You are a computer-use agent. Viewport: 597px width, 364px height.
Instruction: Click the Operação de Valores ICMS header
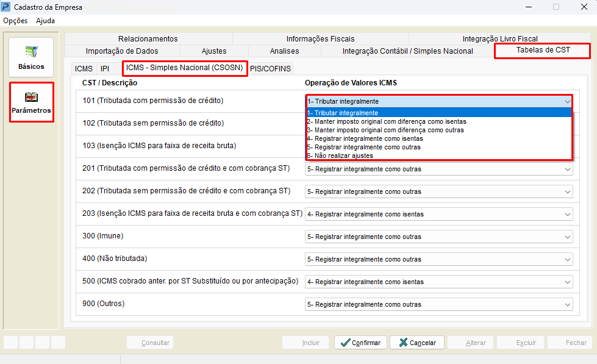tap(351, 83)
